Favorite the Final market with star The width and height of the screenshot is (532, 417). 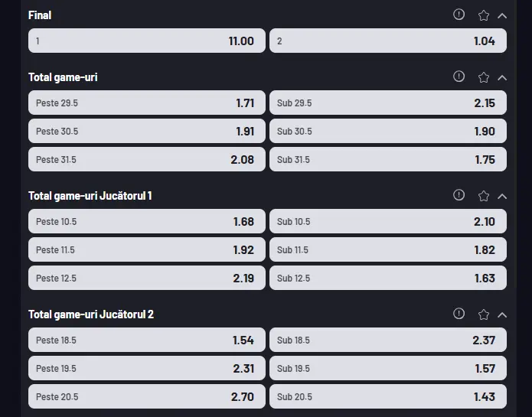tap(484, 15)
